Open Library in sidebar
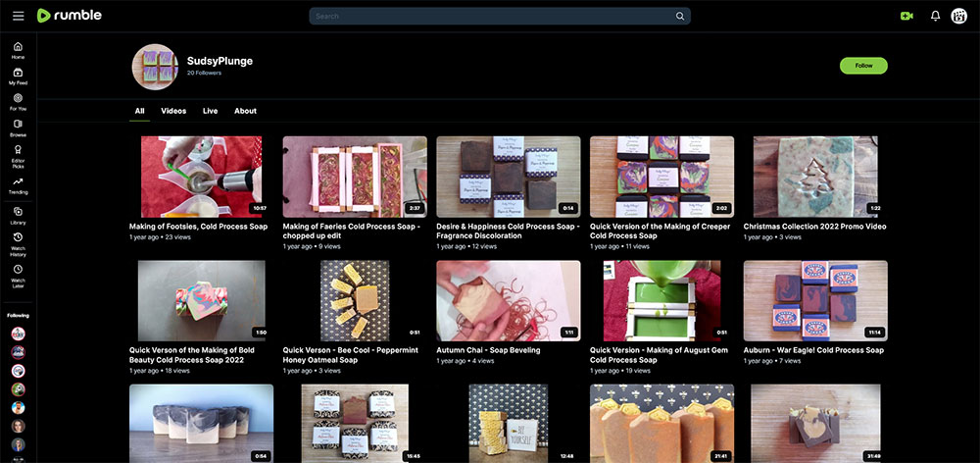 coord(18,216)
